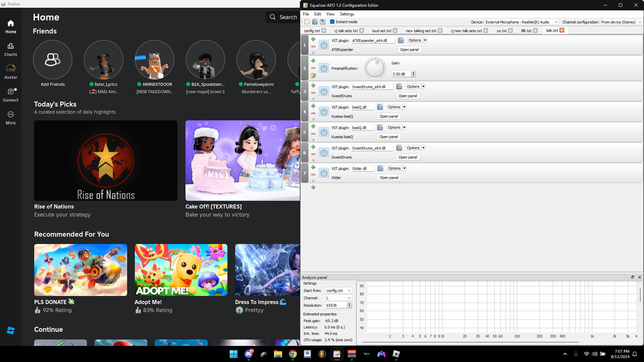Viewport: 644px width, 362px height.
Task: Click green plus to add filter below row 7
Action: click(313, 187)
